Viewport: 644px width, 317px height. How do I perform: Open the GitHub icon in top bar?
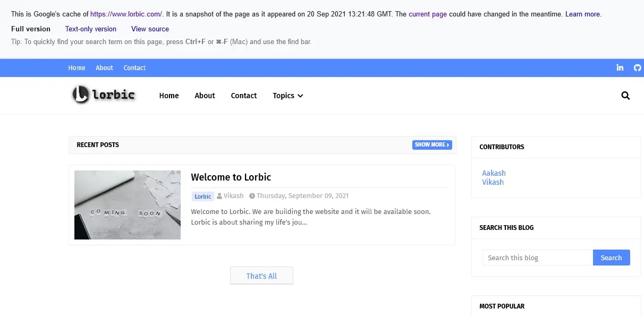[x=638, y=67]
